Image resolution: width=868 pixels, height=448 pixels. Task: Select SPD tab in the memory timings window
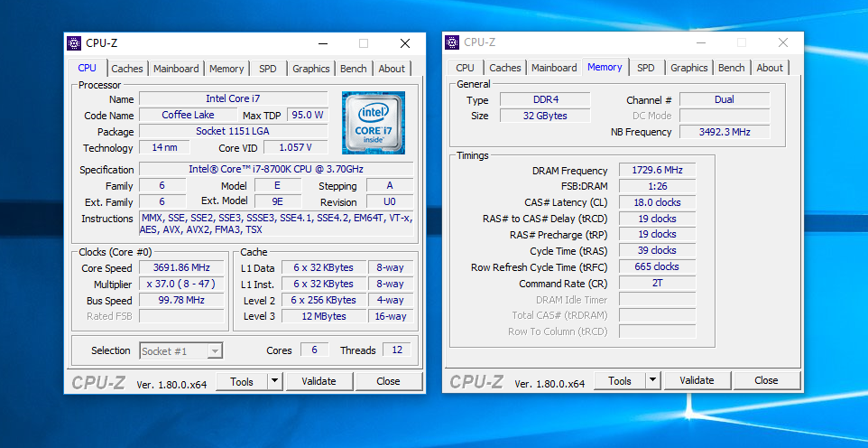pyautogui.click(x=646, y=68)
